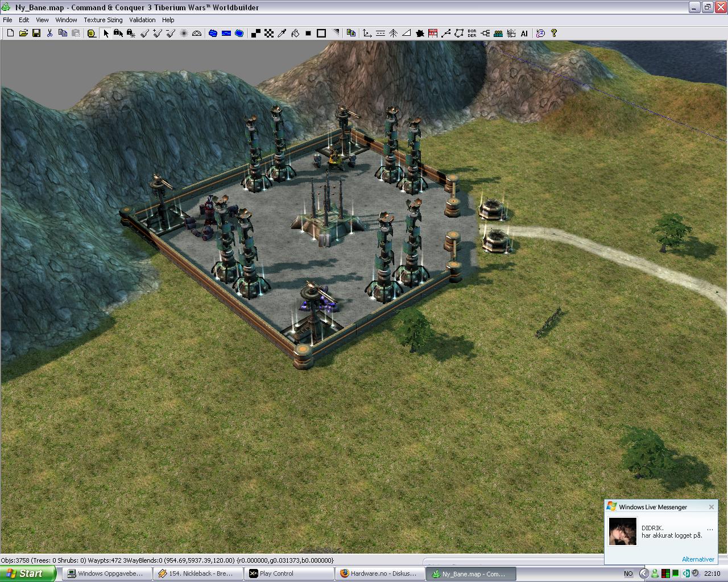Select the single brush tool
This screenshot has height=582, width=728.
(144, 34)
